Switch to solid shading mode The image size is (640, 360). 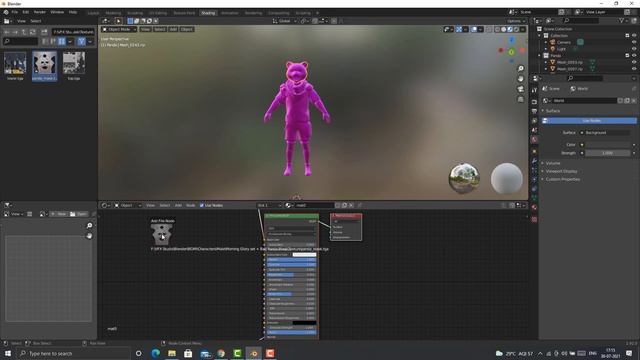click(x=503, y=29)
